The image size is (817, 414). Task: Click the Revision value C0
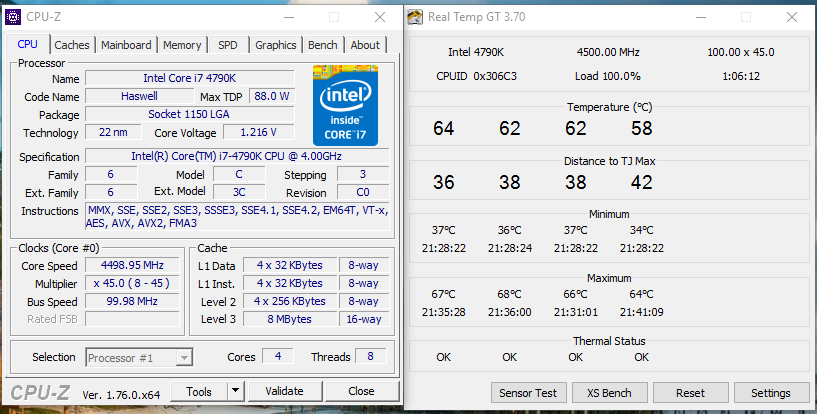click(363, 192)
